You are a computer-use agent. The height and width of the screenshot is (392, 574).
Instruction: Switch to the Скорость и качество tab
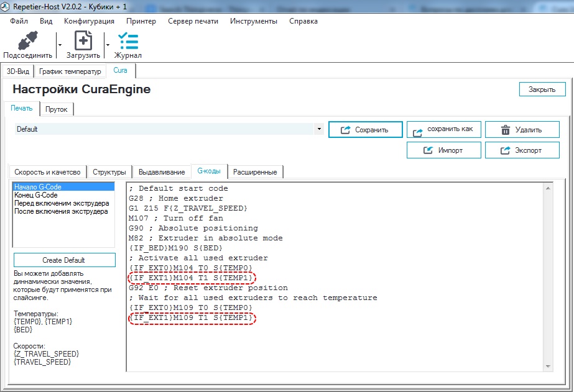coord(47,172)
